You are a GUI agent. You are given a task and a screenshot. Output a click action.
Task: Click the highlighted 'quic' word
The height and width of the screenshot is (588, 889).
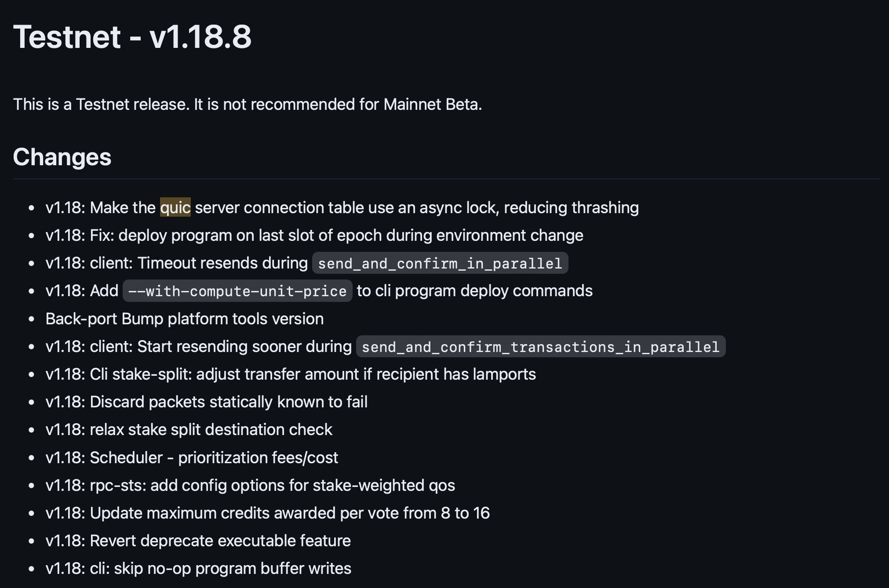pos(175,207)
